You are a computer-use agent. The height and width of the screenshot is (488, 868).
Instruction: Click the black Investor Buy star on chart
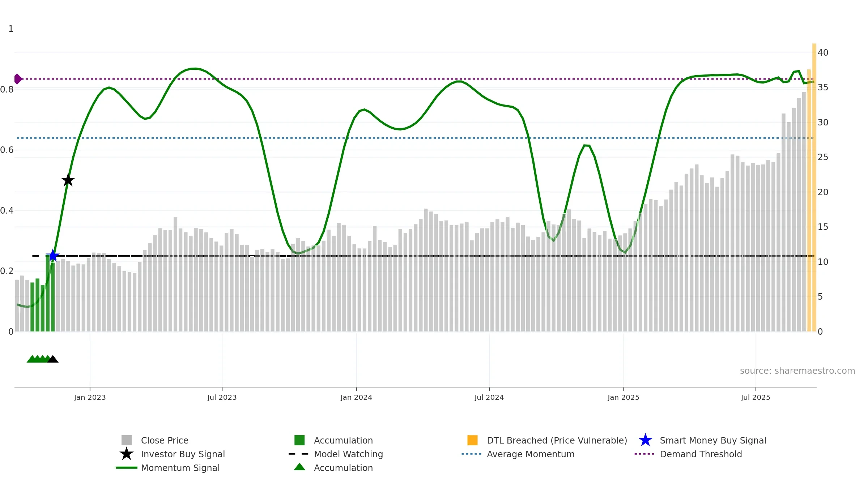pyautogui.click(x=68, y=180)
